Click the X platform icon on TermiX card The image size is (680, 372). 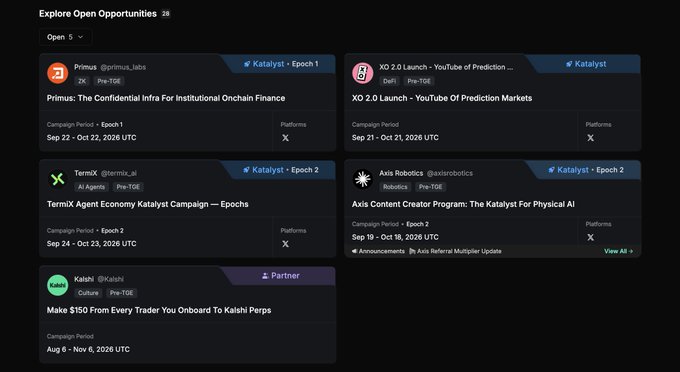(285, 244)
